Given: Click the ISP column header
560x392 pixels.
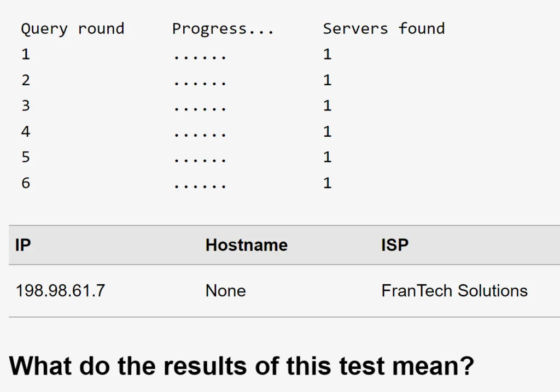Looking at the screenshot, I should (x=395, y=245).
